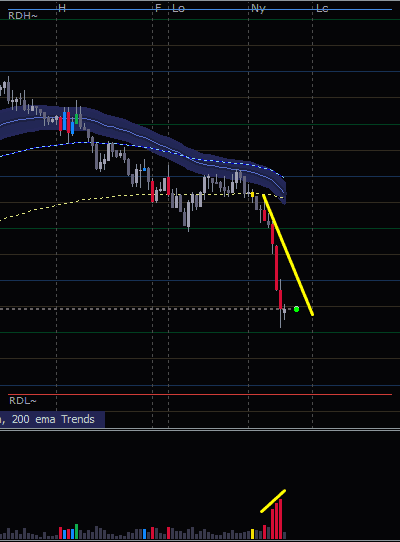Click the yellow volume bar

[x=252, y=534]
